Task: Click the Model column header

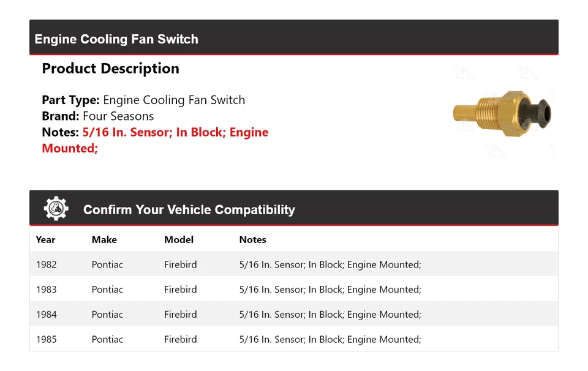Action: pos(179,239)
